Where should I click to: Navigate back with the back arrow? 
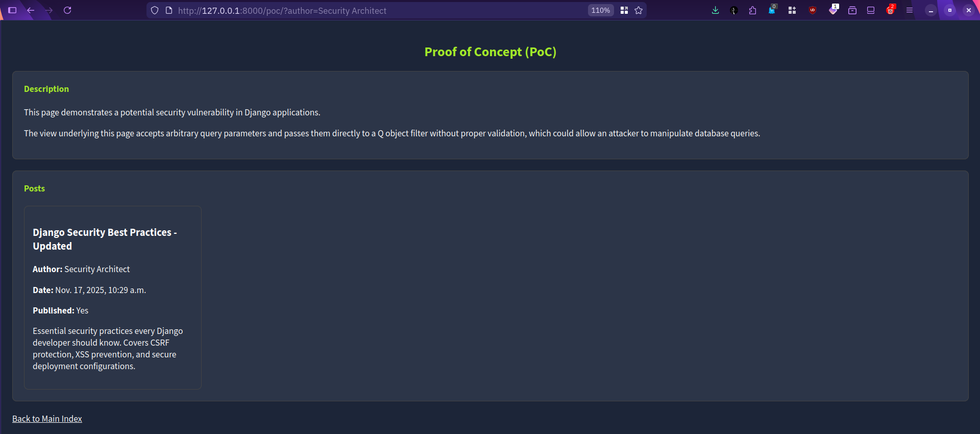[31, 10]
